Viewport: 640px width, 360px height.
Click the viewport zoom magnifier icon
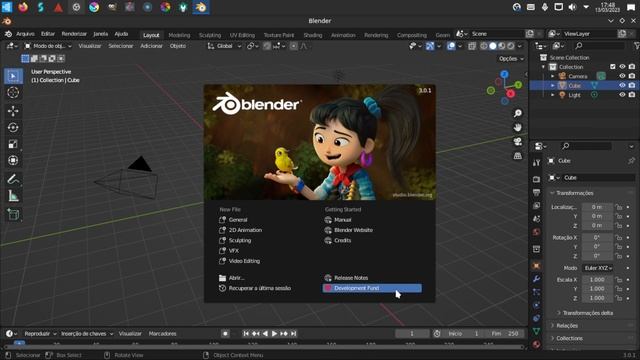tap(518, 113)
